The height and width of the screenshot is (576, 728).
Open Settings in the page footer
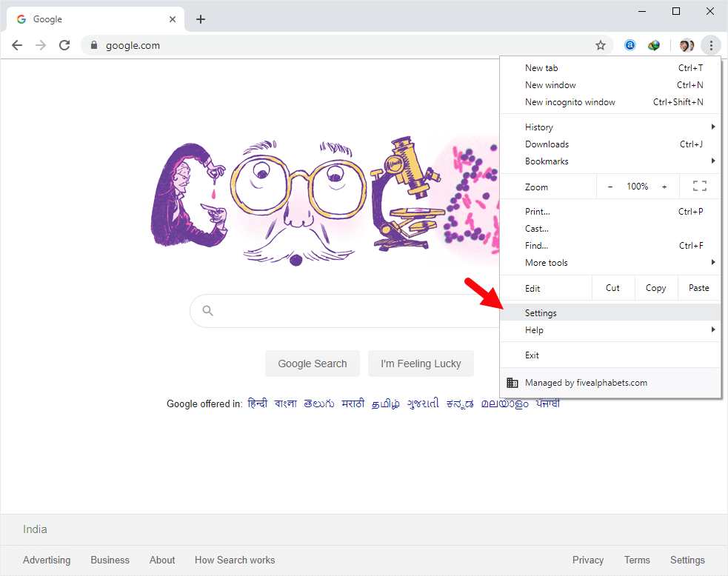pyautogui.click(x=687, y=560)
